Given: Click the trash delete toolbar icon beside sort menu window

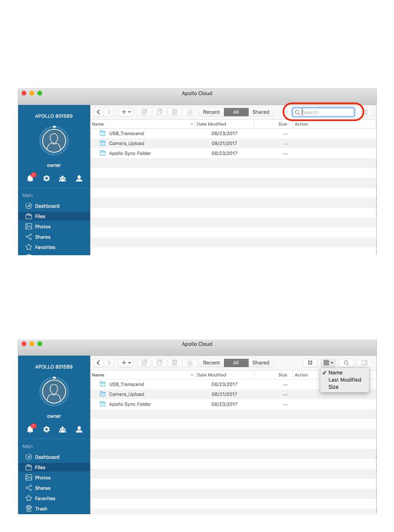Looking at the screenshot, I should 175,363.
